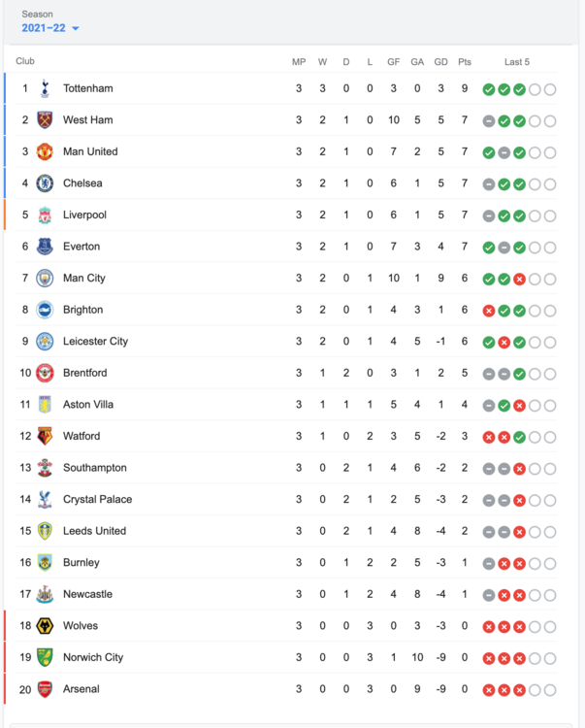Select the Leicester City club name
The width and height of the screenshot is (585, 728).
(x=95, y=342)
